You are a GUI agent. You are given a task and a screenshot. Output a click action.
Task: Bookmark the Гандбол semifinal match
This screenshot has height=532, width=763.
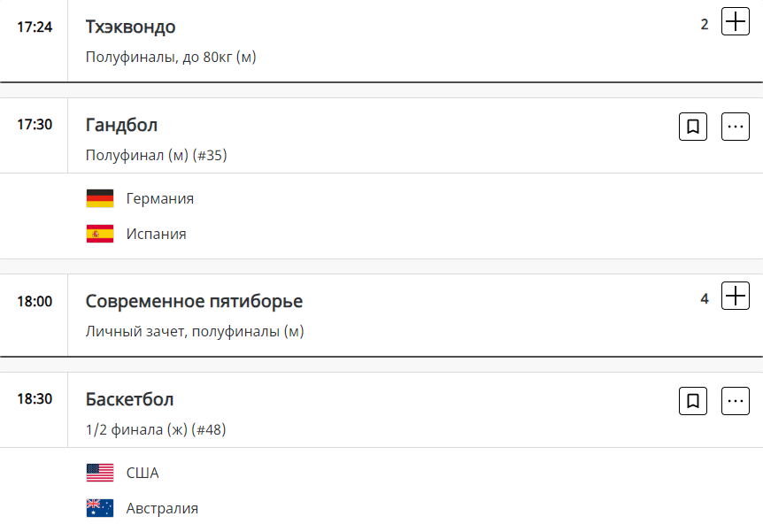pos(693,127)
